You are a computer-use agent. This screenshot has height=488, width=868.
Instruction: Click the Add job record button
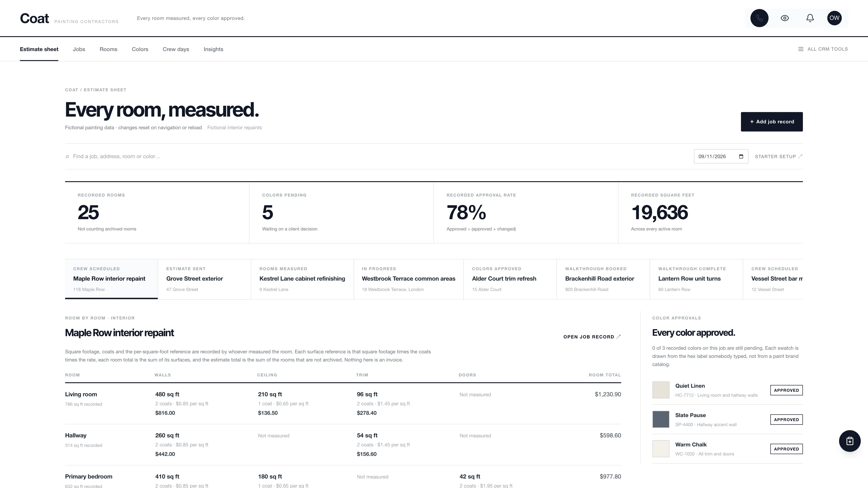[772, 122]
